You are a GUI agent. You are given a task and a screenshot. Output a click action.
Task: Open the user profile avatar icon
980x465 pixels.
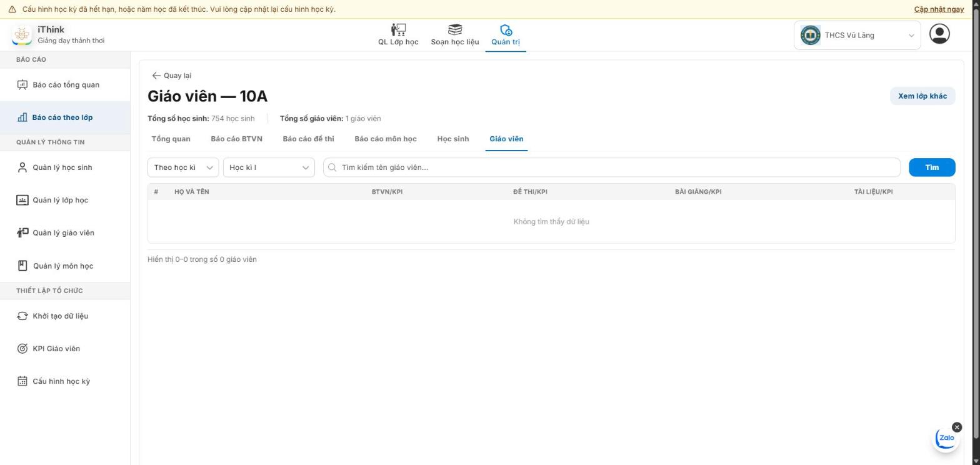click(x=939, y=34)
